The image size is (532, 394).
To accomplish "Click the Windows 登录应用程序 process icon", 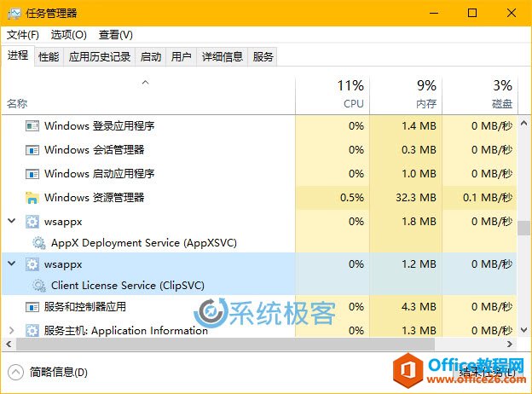I will 32,126.
